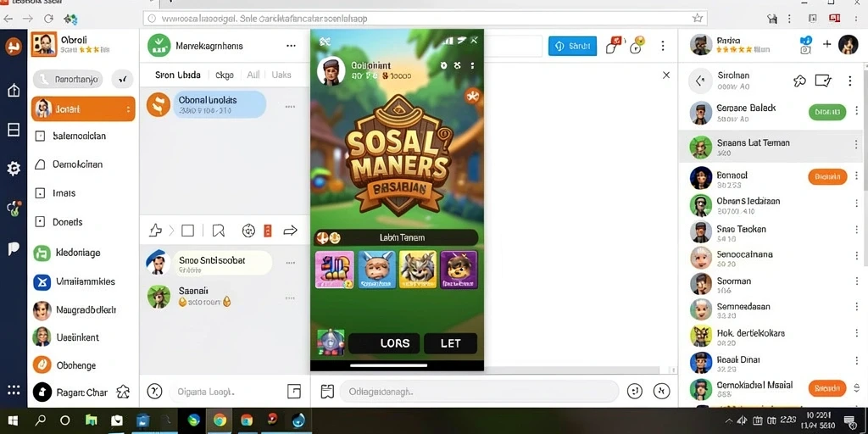
Task: Switch to the Ckge tab
Action: click(224, 75)
